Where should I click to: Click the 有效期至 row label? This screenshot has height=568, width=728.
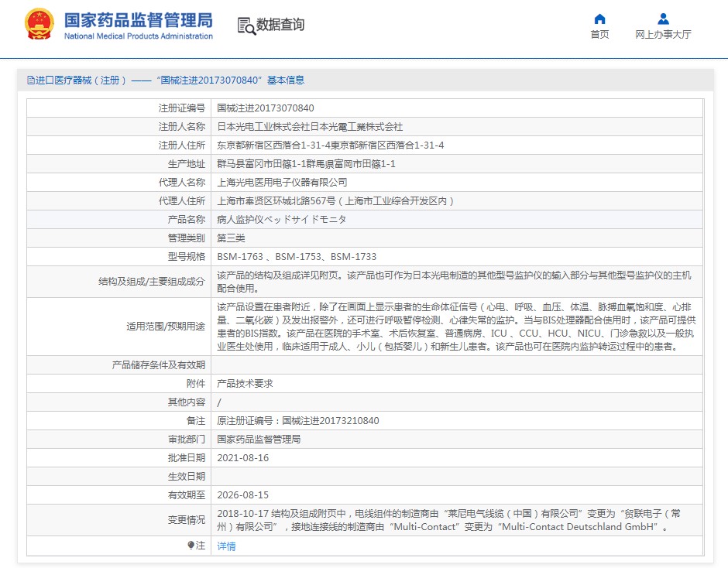(186, 494)
